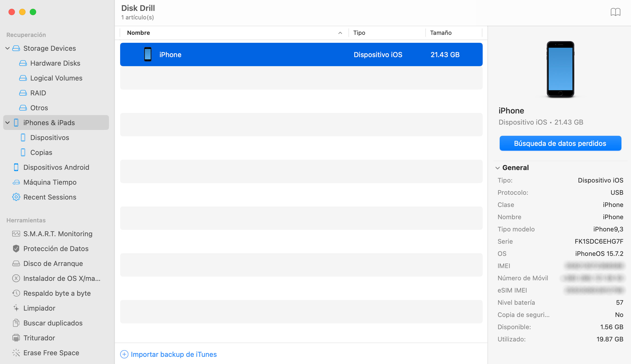The width and height of the screenshot is (631, 364).
Task: Expand the Storage Devices section
Action: click(8, 48)
